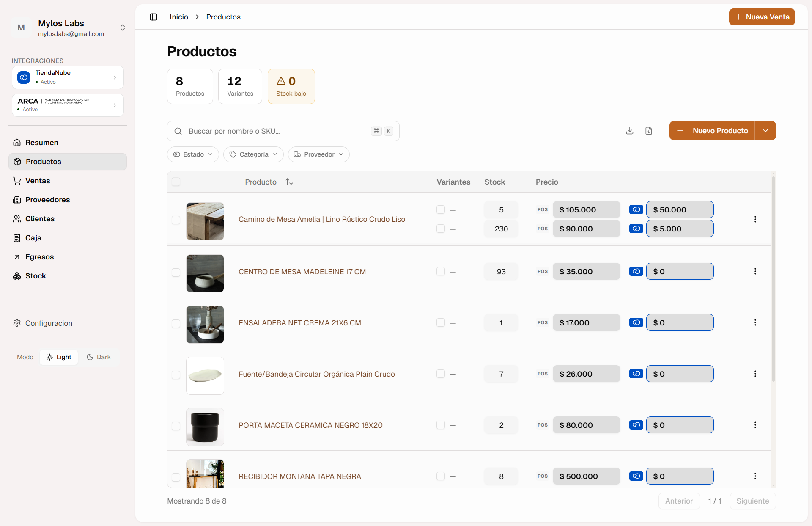Click the Buscar por nombre o SKU field
The height and width of the screenshot is (526, 812).
tap(283, 131)
